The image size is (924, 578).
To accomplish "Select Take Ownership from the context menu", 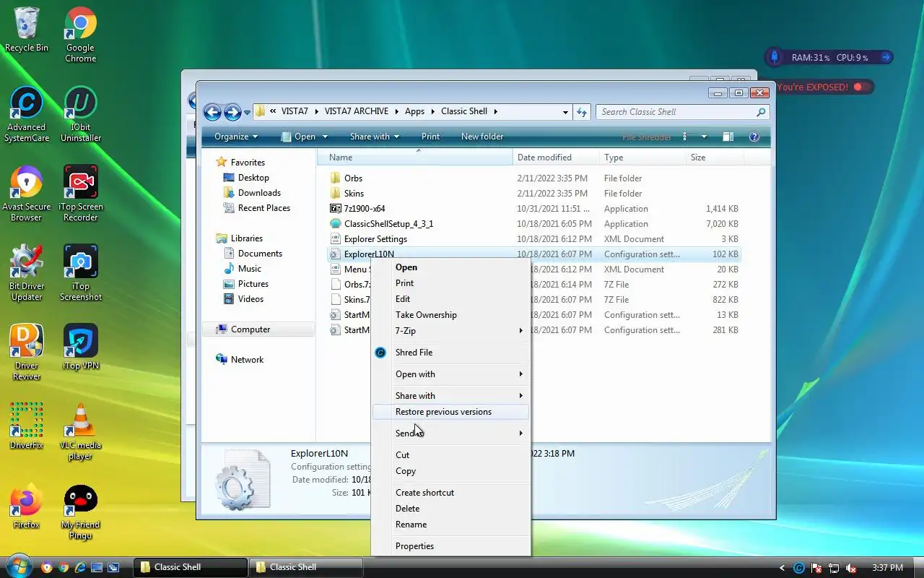I will (451, 315).
